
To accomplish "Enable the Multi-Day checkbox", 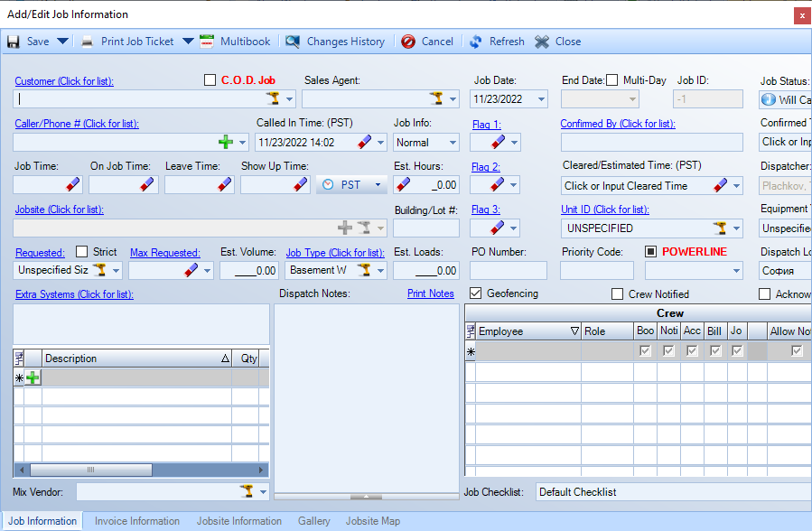I will pos(612,80).
